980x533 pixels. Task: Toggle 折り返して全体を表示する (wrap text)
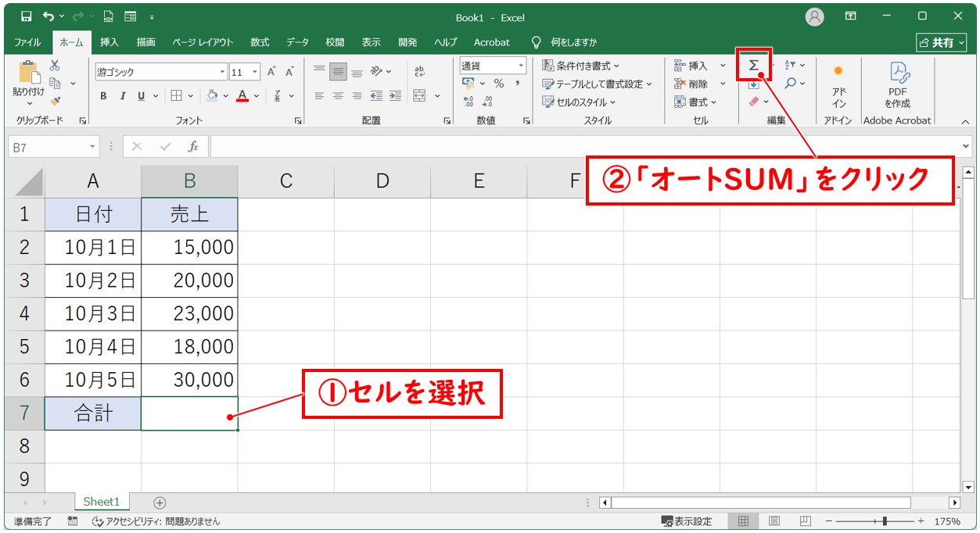(x=419, y=70)
